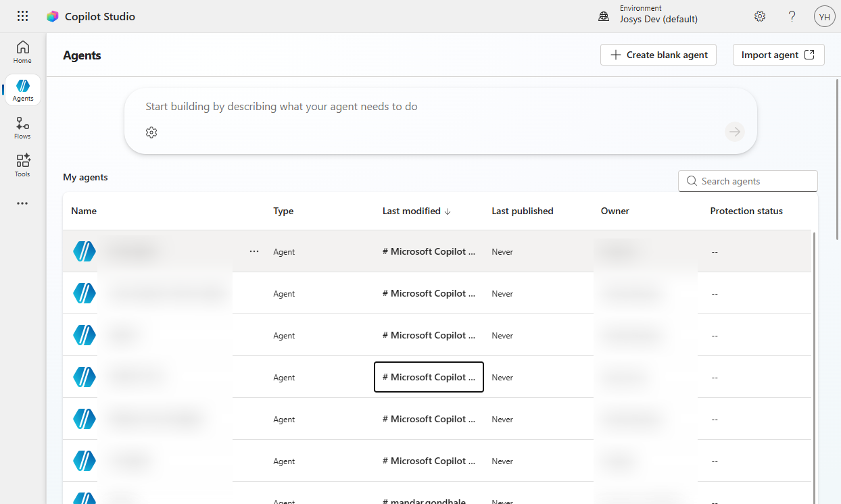Click the Agent type cell in the third row

[x=284, y=336]
